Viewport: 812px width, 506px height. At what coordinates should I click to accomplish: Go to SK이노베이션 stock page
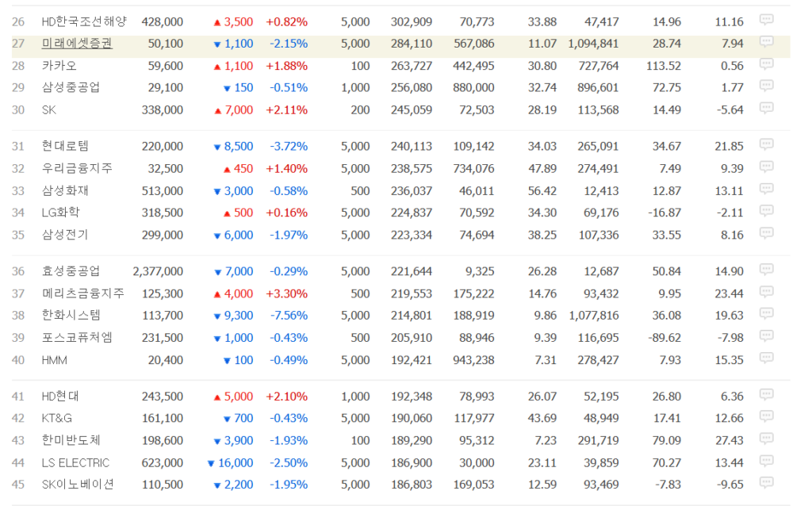pyautogui.click(x=78, y=485)
